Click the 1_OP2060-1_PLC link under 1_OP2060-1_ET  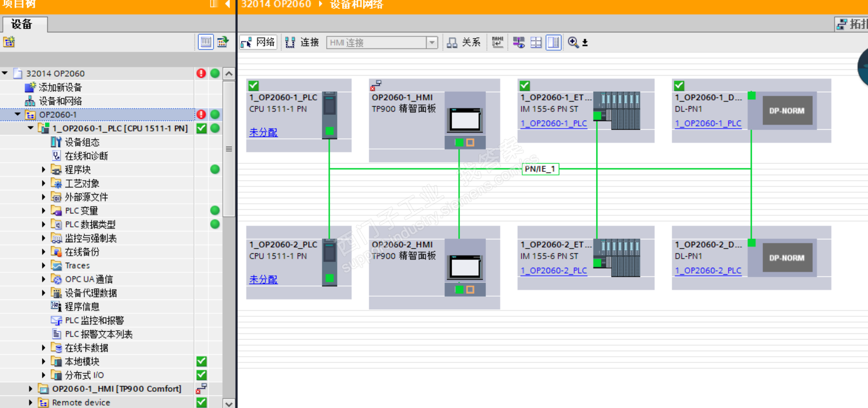553,123
